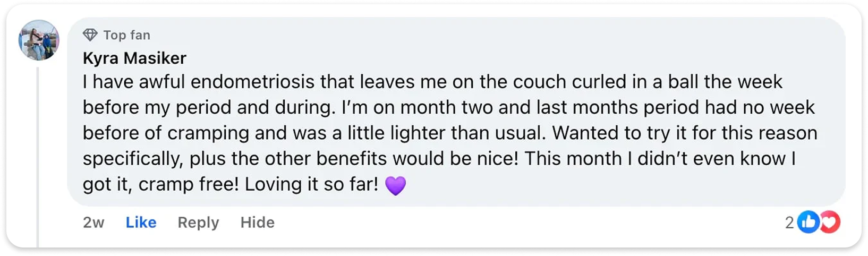Like Kyra Masiker's comment
Screen dimensions: 868x256
[x=141, y=223]
